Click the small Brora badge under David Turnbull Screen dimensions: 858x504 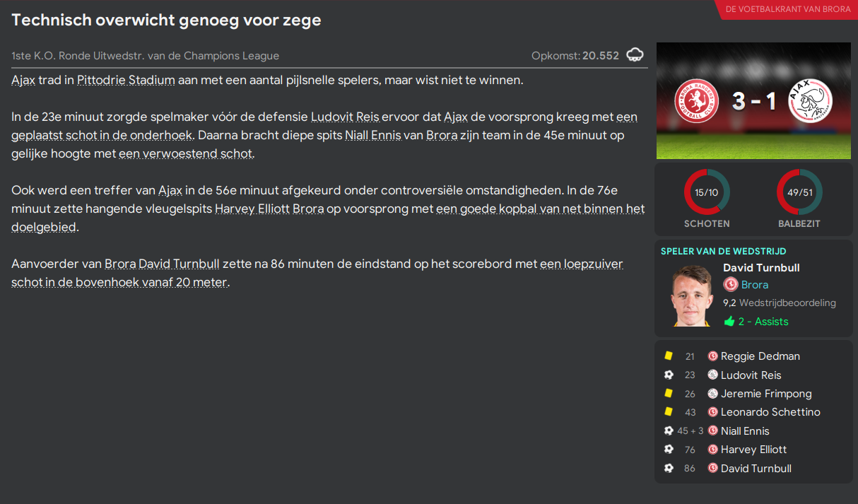(x=731, y=285)
